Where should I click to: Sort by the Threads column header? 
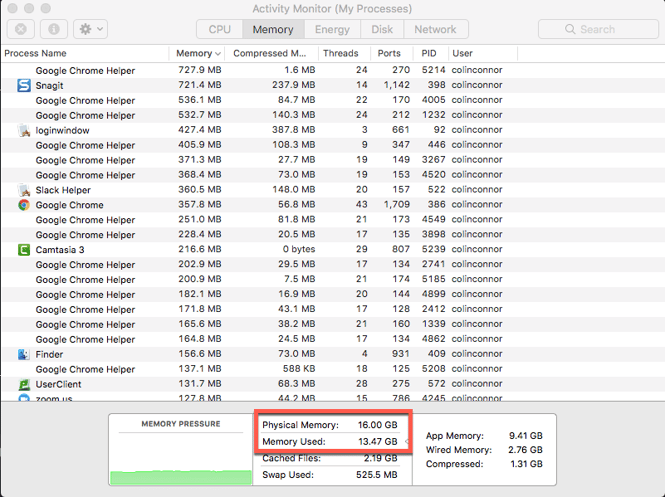tap(344, 53)
